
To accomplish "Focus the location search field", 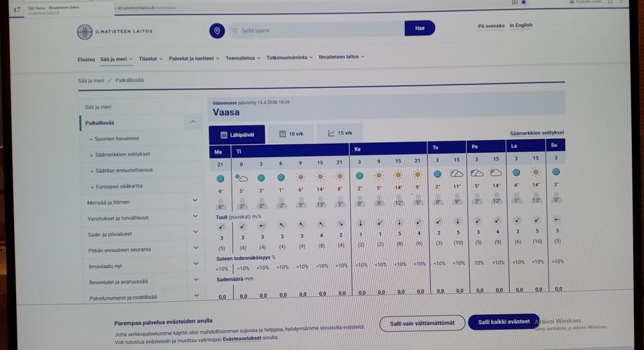I will click(x=316, y=30).
